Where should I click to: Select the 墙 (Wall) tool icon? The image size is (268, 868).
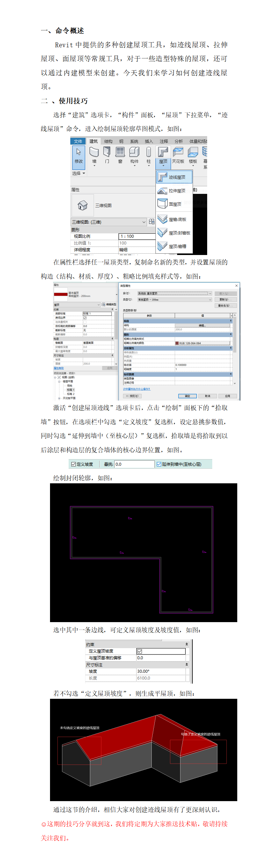tap(94, 153)
